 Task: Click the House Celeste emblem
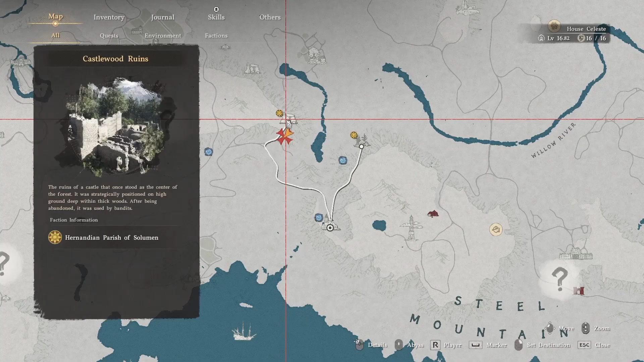[x=554, y=26]
